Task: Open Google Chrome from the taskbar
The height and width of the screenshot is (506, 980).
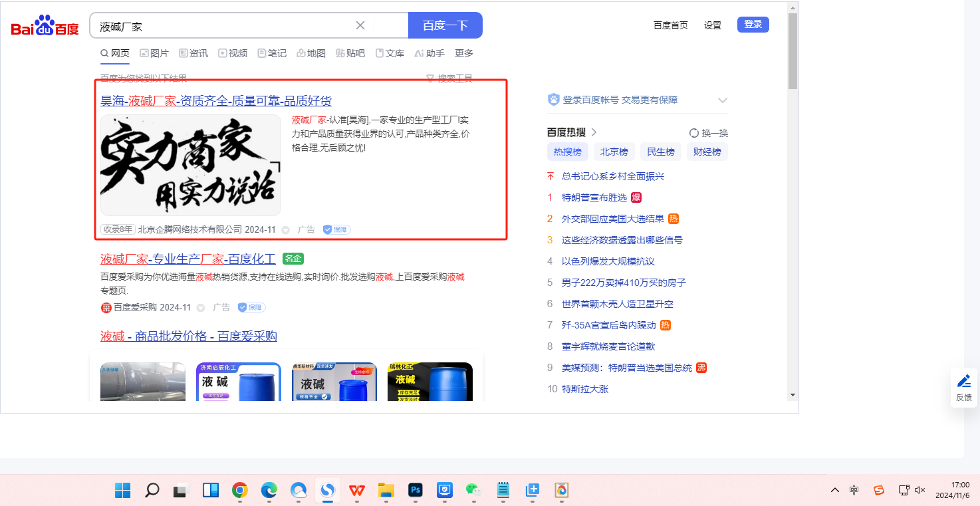Action: tap(240, 491)
